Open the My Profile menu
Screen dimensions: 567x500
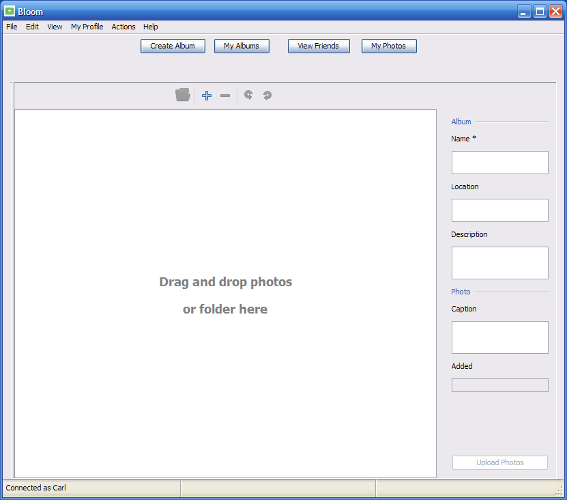coord(87,27)
